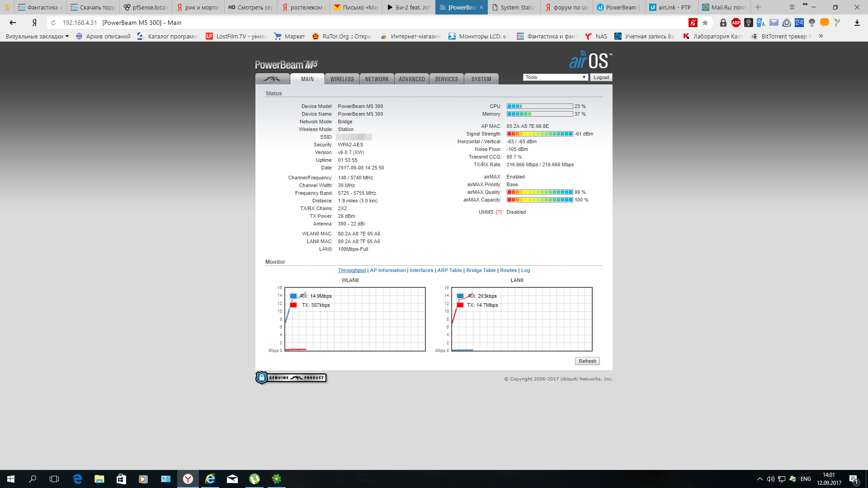Image resolution: width=868 pixels, height=488 pixels.
Task: Open the browser downloads arrow
Action: (x=857, y=23)
